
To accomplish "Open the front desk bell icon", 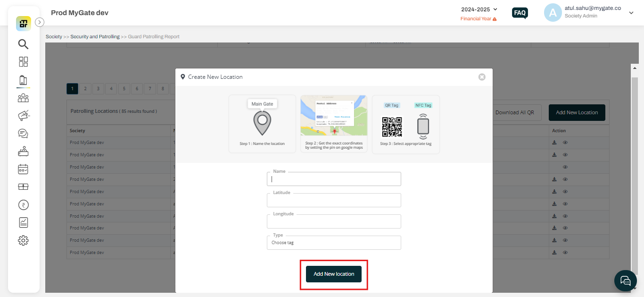I will coord(23,151).
